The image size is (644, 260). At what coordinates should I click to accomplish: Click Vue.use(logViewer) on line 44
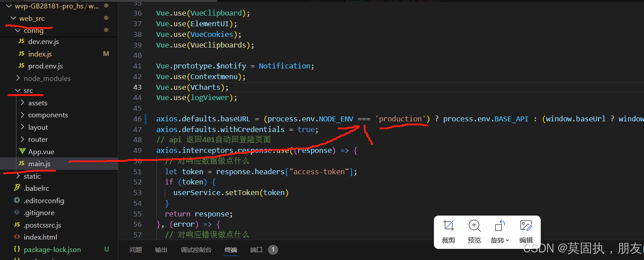coord(197,98)
